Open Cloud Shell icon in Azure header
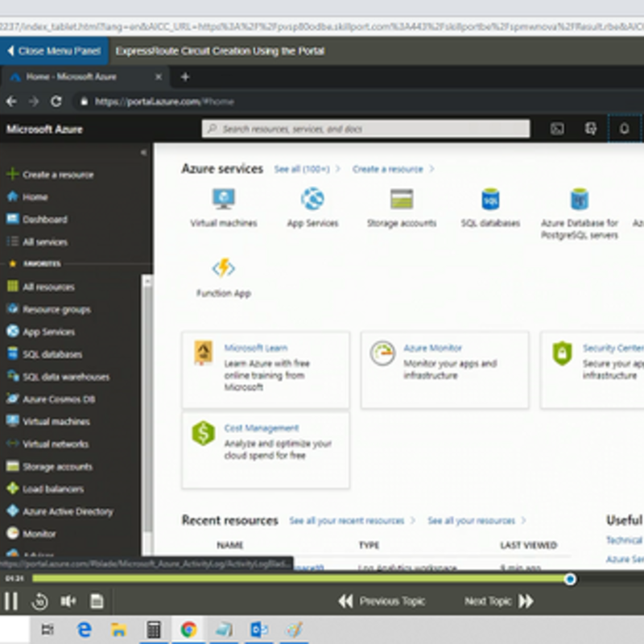Screen dimensions: 644x644 coord(557,129)
